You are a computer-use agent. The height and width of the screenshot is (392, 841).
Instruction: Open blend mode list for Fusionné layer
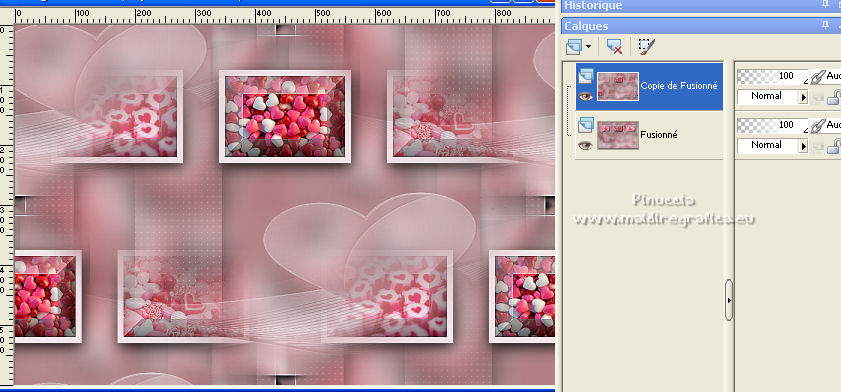pyautogui.click(x=803, y=146)
